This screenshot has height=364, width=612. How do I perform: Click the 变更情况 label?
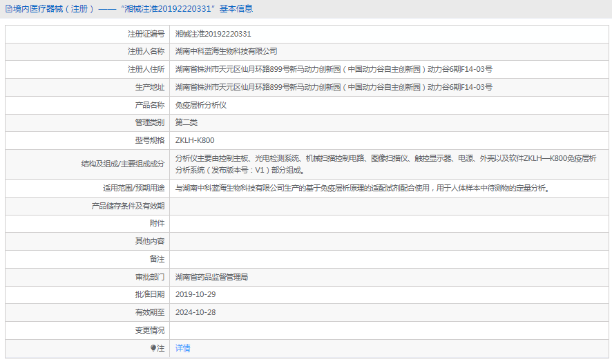point(150,330)
